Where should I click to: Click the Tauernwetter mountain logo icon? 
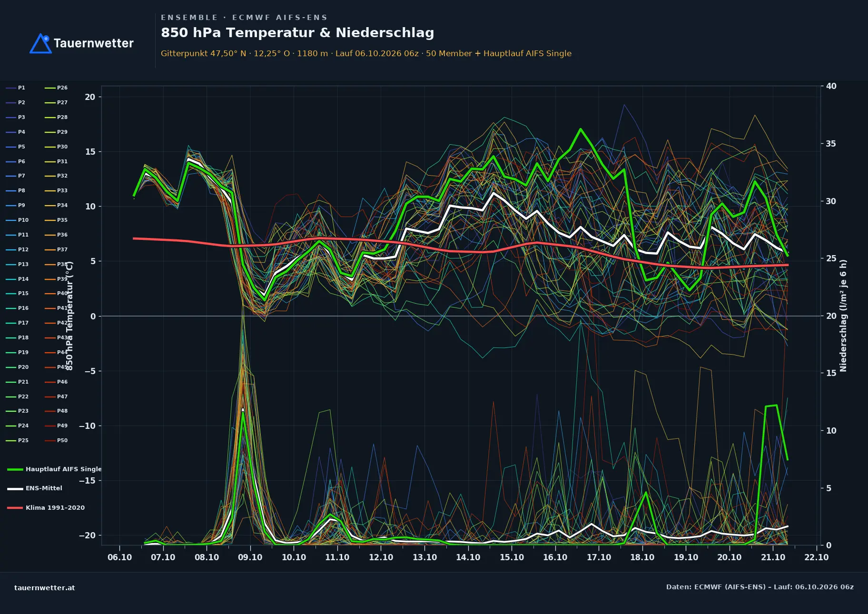[x=40, y=43]
